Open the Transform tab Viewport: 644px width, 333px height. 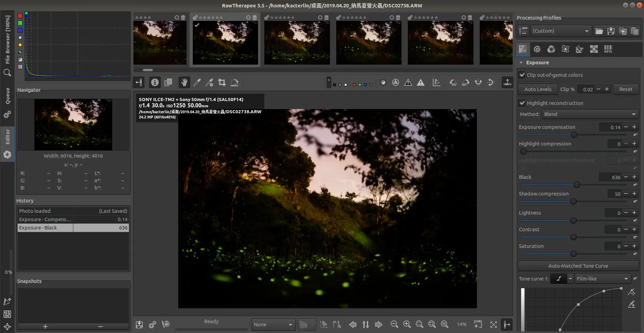[x=580, y=49]
